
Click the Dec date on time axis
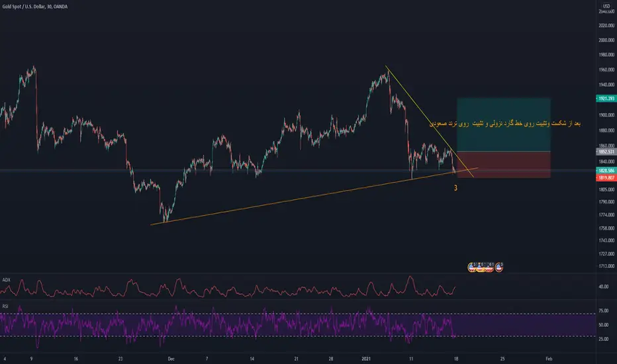[171, 359]
